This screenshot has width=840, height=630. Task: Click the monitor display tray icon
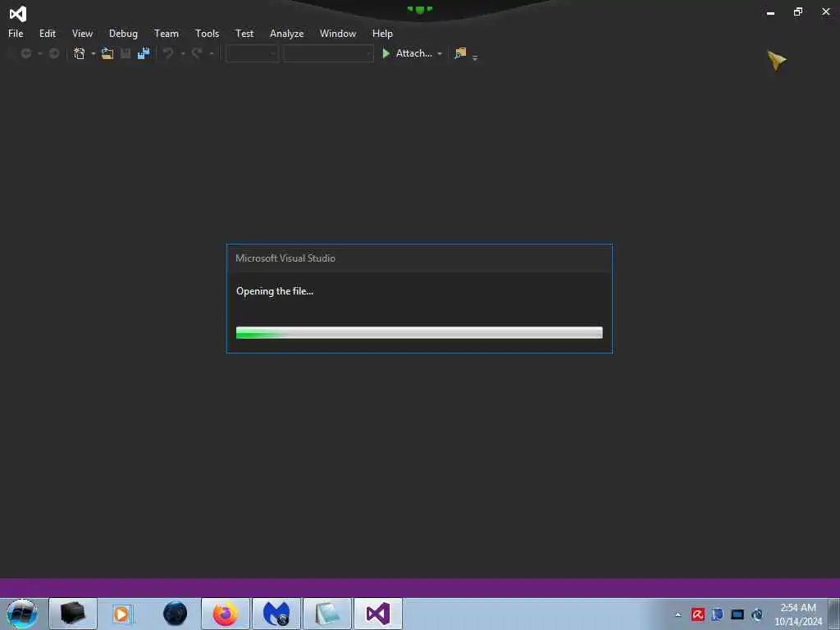pos(737,614)
